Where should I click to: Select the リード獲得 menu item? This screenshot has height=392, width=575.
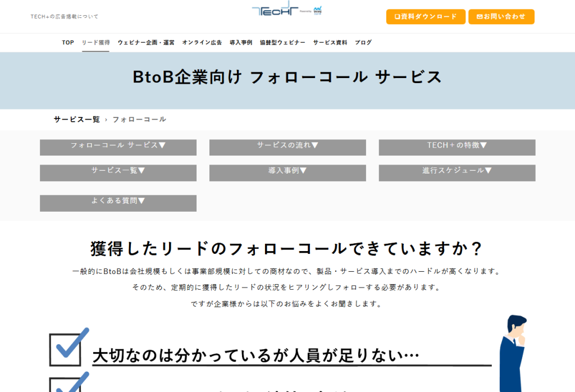[x=95, y=43]
